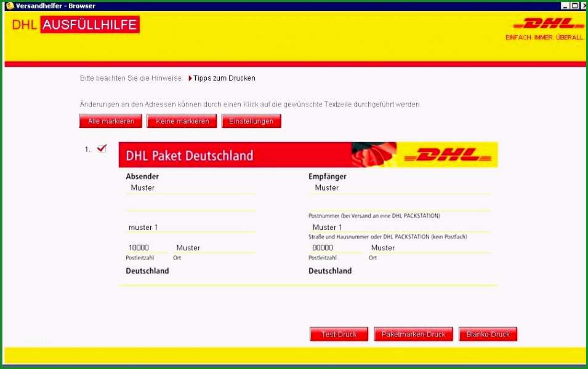This screenshot has height=369, width=588.
Task: Click the Versandhelfer app icon in title bar
Action: tap(10, 6)
